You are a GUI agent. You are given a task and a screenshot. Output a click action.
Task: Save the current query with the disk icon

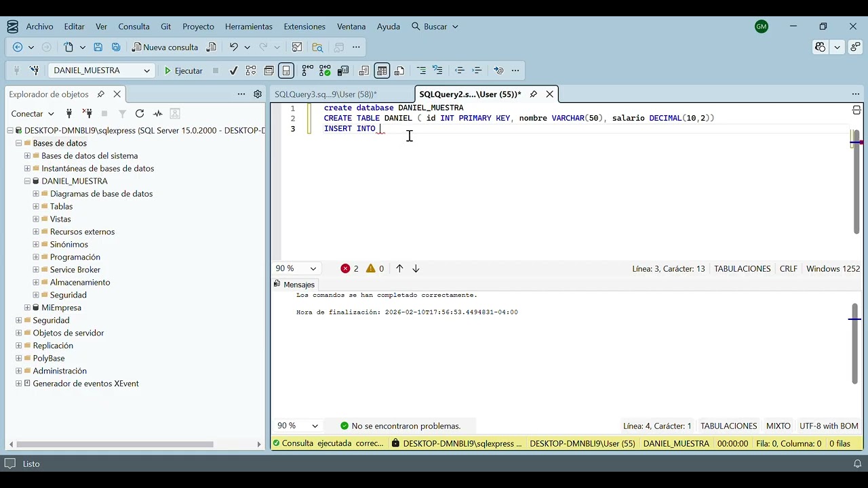pos(98,47)
